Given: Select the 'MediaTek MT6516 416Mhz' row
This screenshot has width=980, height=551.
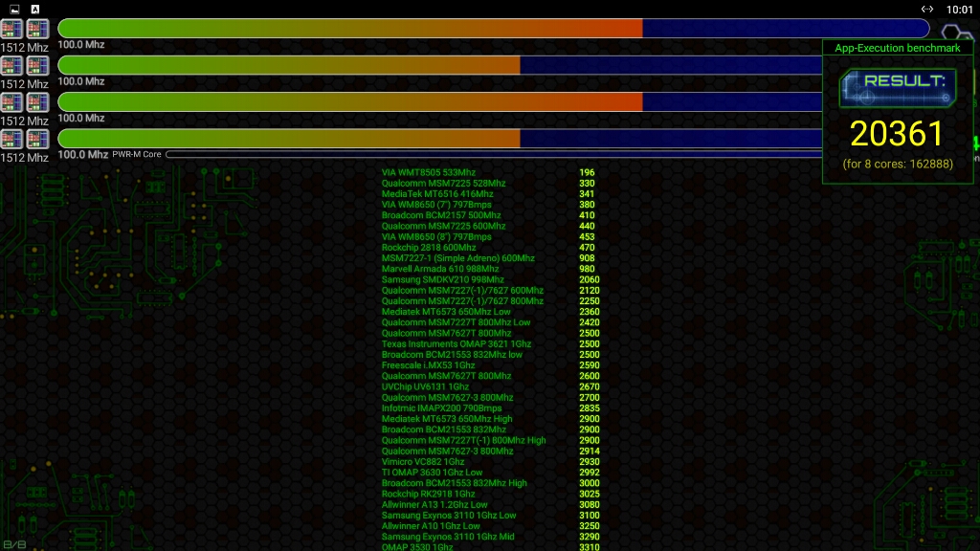Looking at the screenshot, I should pos(491,193).
